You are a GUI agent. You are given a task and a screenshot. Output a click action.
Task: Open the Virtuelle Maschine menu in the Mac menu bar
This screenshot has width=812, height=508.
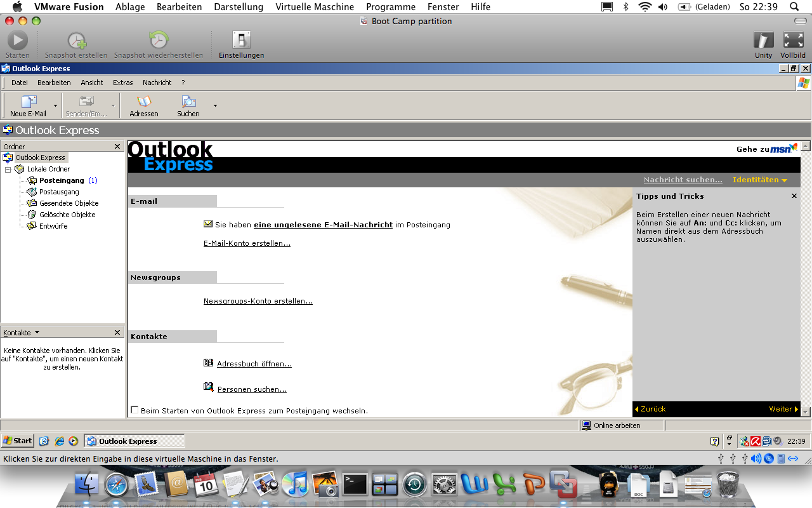click(315, 7)
